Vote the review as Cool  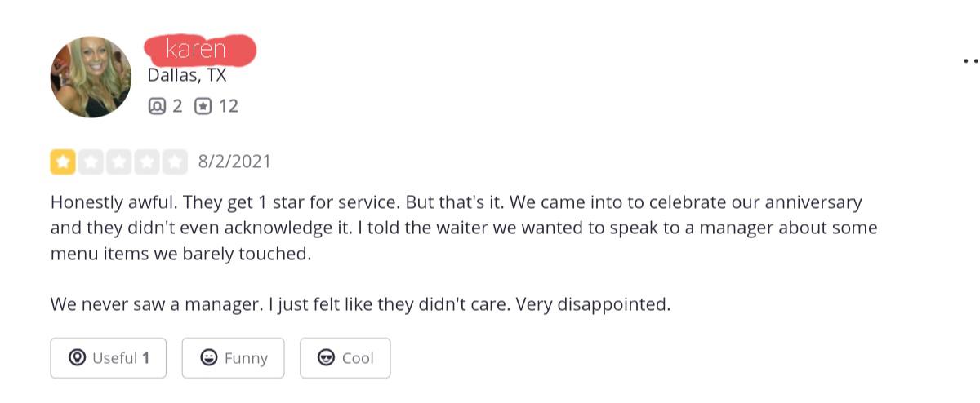pyautogui.click(x=345, y=358)
